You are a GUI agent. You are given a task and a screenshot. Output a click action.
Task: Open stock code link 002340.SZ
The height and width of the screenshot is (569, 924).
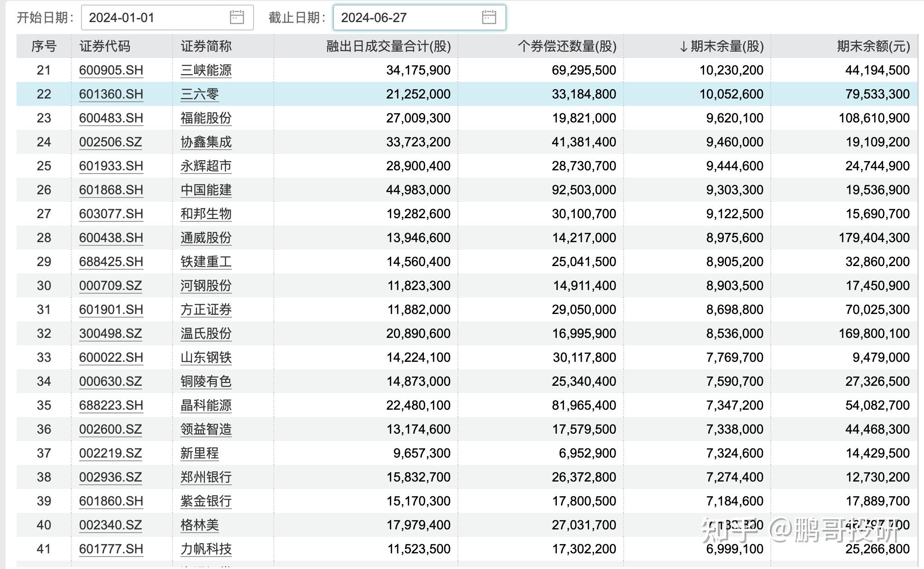click(110, 525)
